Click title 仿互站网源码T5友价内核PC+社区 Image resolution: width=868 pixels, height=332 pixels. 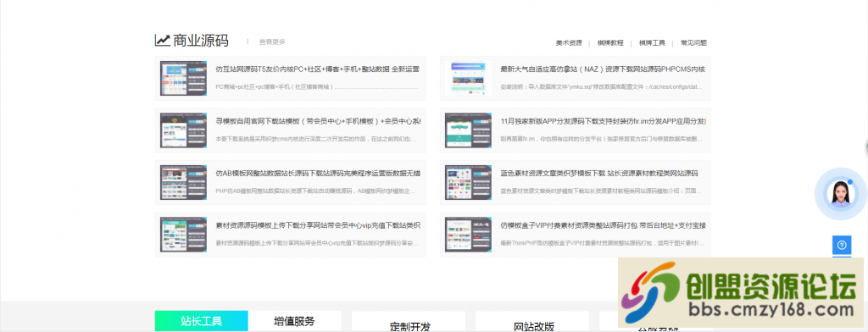pyautogui.click(x=317, y=69)
